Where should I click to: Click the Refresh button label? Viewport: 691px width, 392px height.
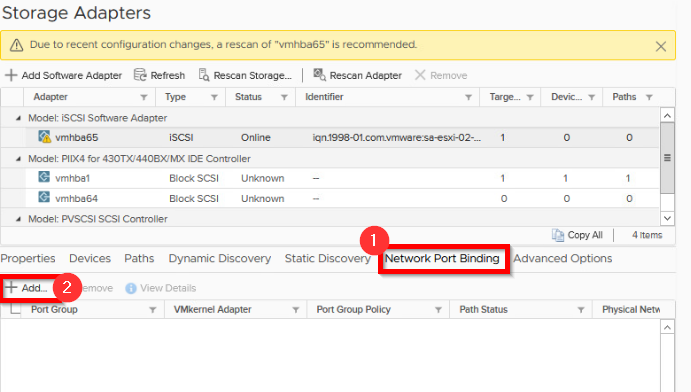pyautogui.click(x=167, y=75)
